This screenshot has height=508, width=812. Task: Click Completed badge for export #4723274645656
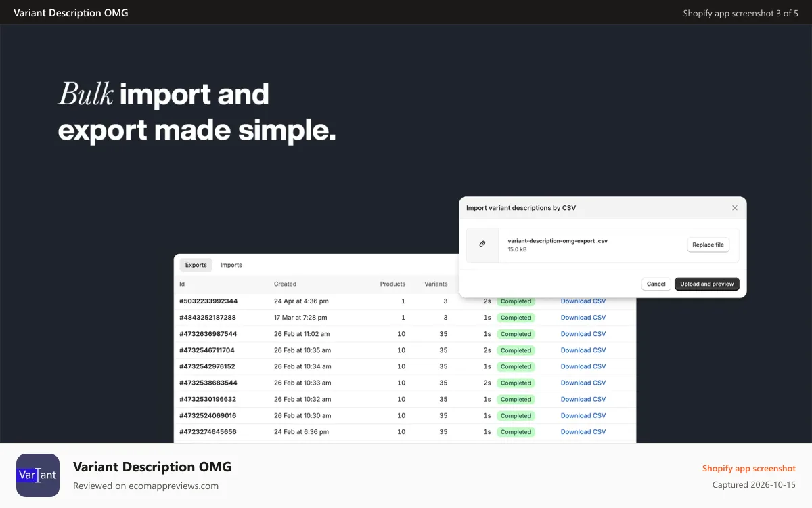pyautogui.click(x=516, y=431)
